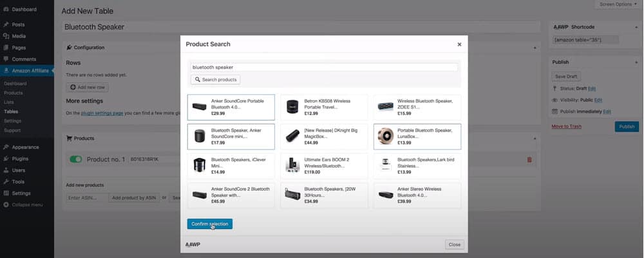The image size is (644, 258).
Task: Select Anker SoundCore mini product card
Action: (x=231, y=137)
